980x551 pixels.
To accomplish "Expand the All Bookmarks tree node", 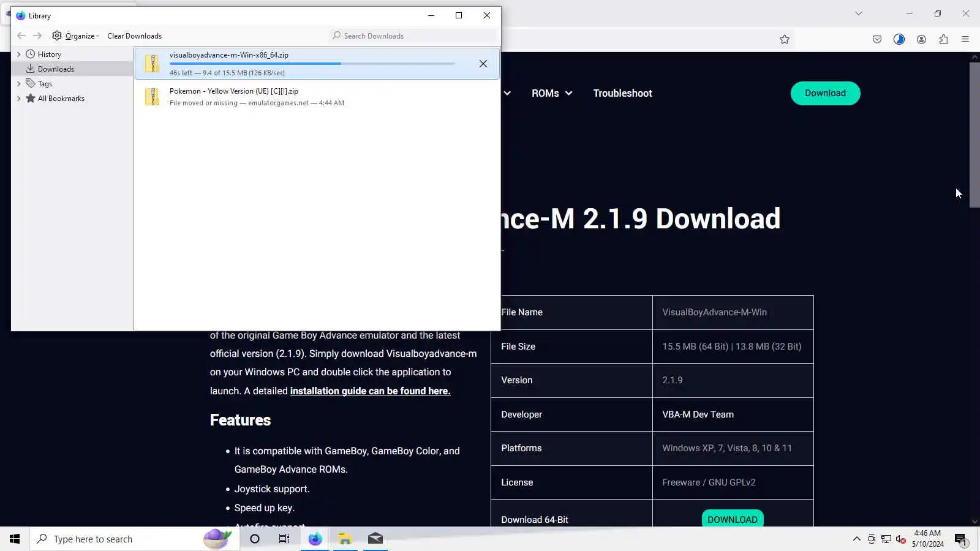I will pos(19,98).
